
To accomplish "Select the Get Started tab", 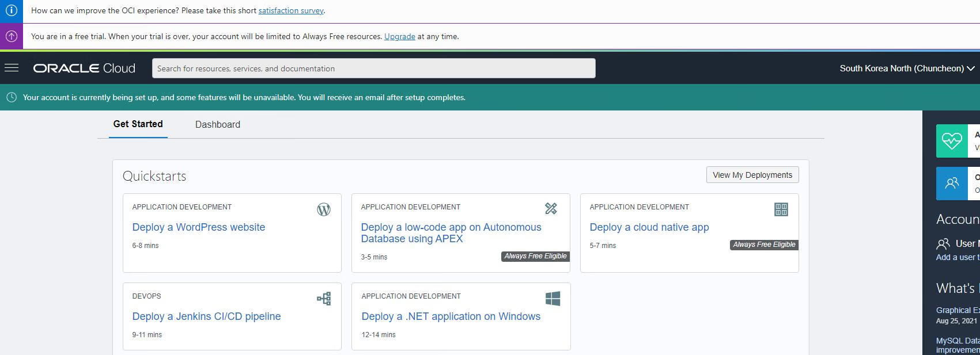I will (138, 124).
